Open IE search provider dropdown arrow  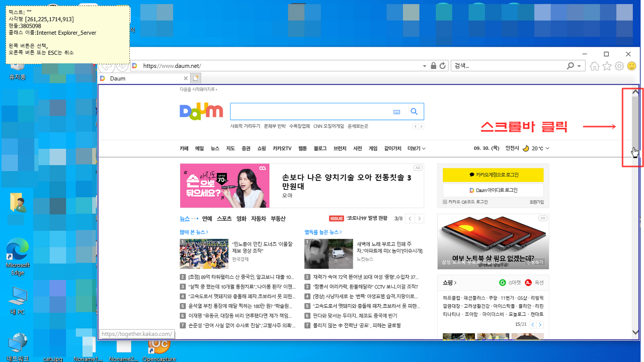[580, 66]
